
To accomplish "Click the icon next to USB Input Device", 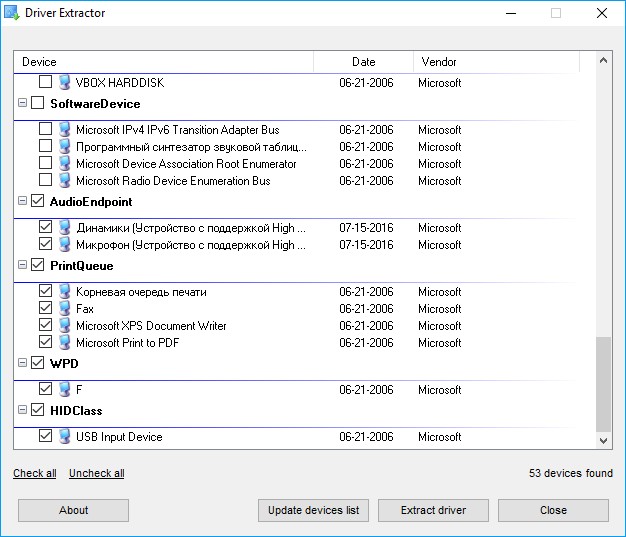I will [x=64, y=436].
